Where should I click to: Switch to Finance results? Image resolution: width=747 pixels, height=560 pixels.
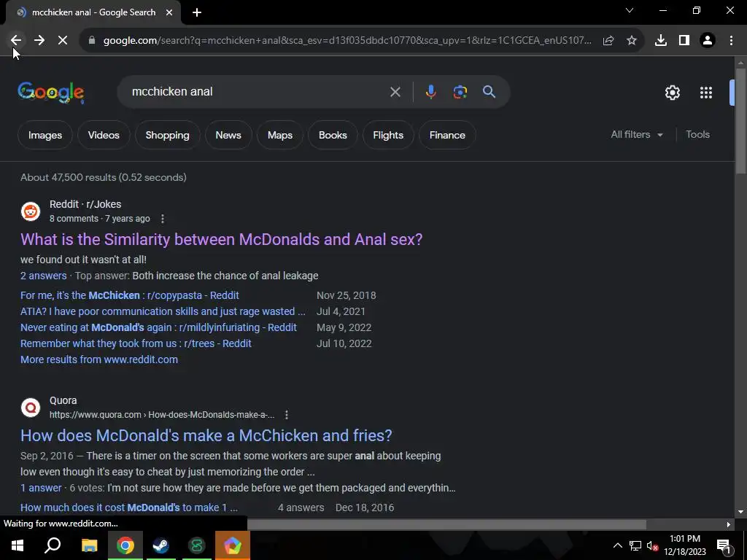[447, 135]
